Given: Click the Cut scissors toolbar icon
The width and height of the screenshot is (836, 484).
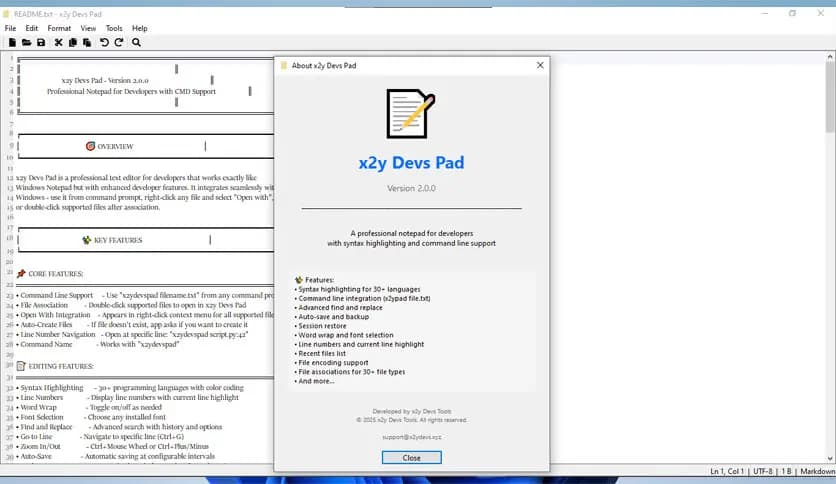Looking at the screenshot, I should (59, 42).
